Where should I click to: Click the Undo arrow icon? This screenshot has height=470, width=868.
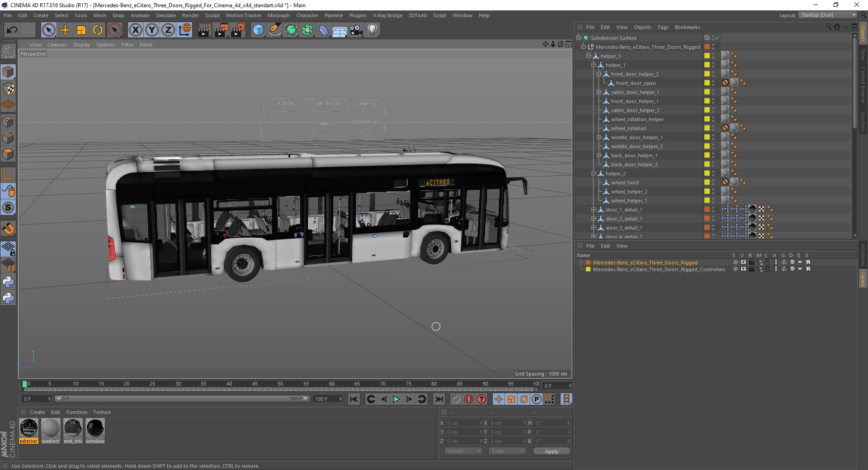pos(12,30)
